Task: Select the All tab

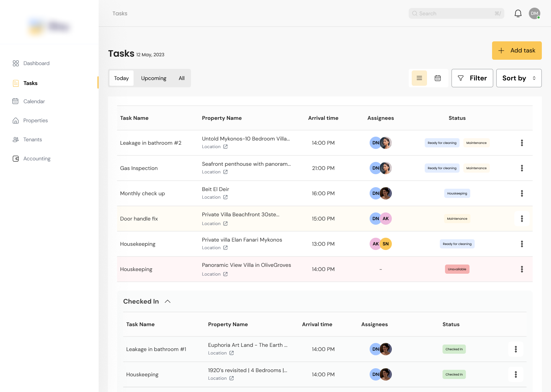Action: 182,78
